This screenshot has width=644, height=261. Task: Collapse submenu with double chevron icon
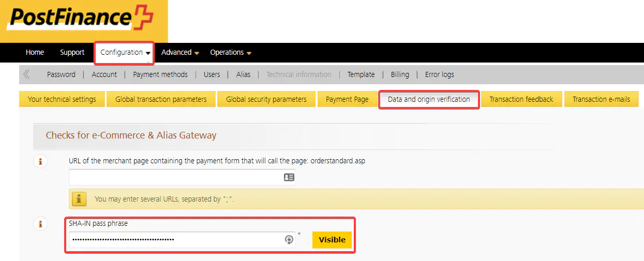coord(26,74)
